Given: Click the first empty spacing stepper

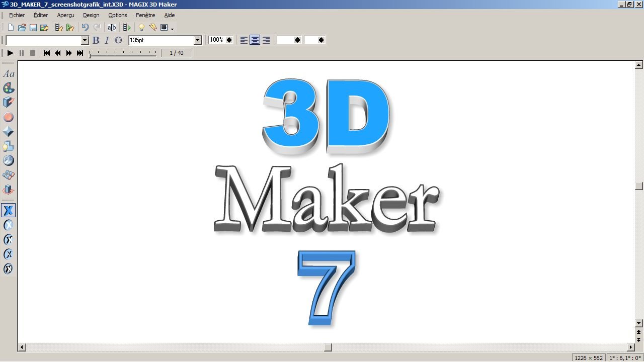Looking at the screenshot, I should pyautogui.click(x=297, y=40).
